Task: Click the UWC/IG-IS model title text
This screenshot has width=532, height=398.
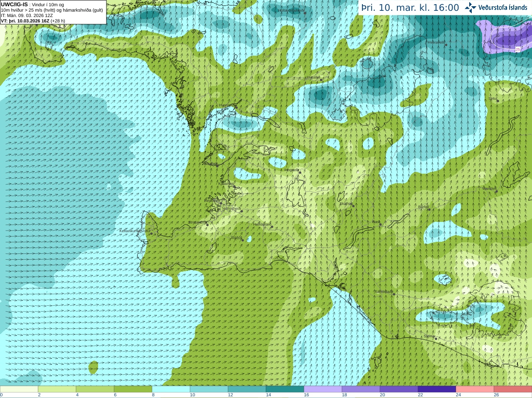Action: [15, 4]
